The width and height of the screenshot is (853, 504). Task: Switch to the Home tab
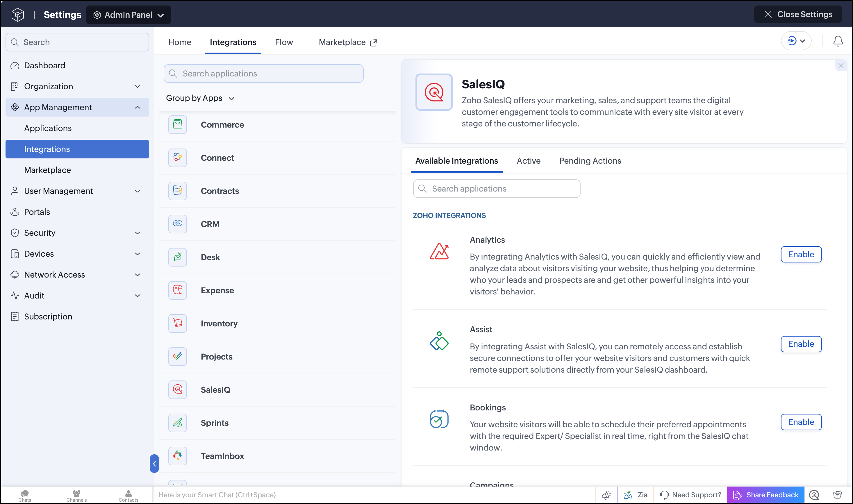click(180, 42)
